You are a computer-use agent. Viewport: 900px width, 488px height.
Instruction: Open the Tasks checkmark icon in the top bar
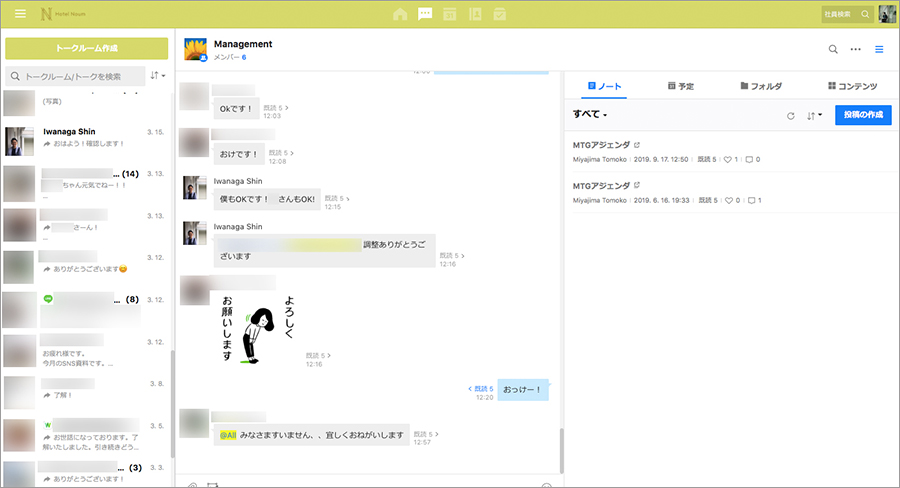tap(500, 14)
